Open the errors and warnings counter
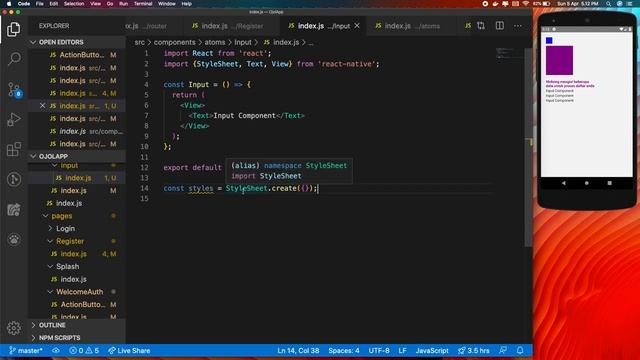 [84, 351]
